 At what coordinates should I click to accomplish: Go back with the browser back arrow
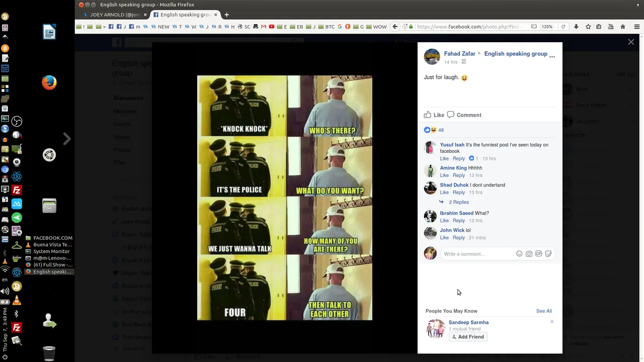click(395, 27)
